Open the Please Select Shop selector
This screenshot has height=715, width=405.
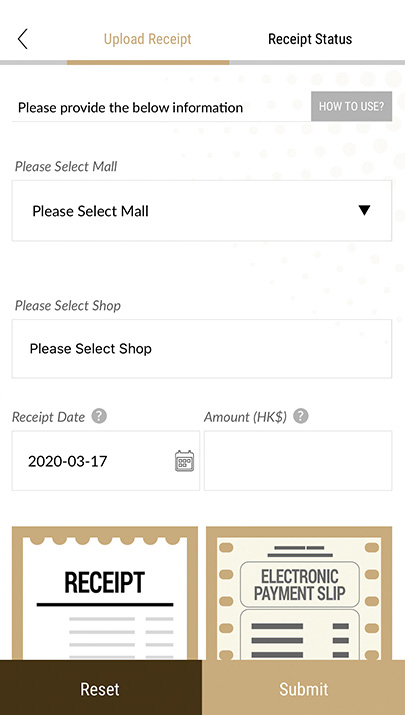[202, 349]
